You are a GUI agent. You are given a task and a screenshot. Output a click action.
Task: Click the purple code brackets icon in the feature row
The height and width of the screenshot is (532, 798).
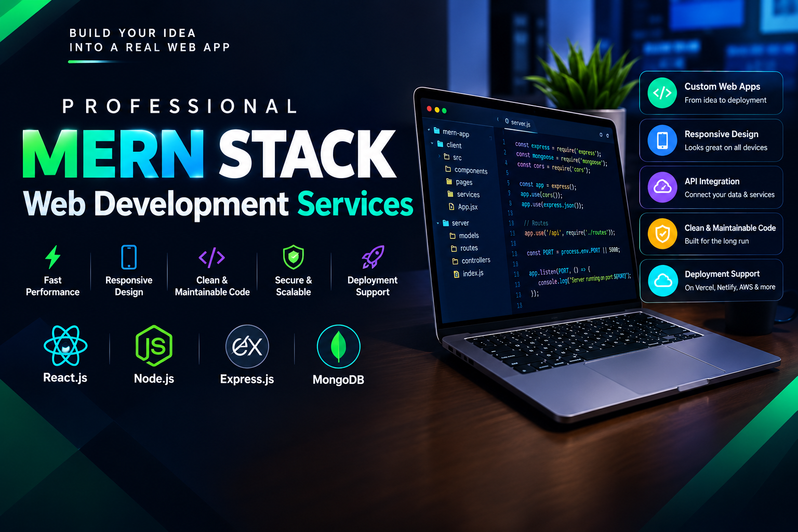(212, 257)
